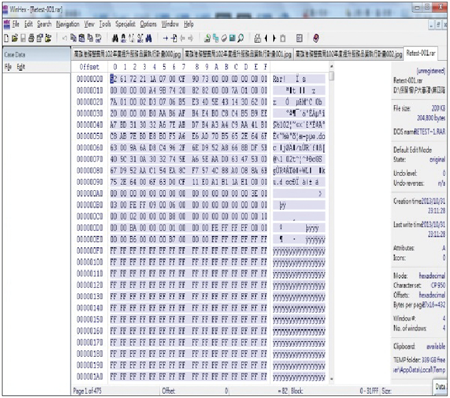Open the File menu in main menu bar

(16, 24)
